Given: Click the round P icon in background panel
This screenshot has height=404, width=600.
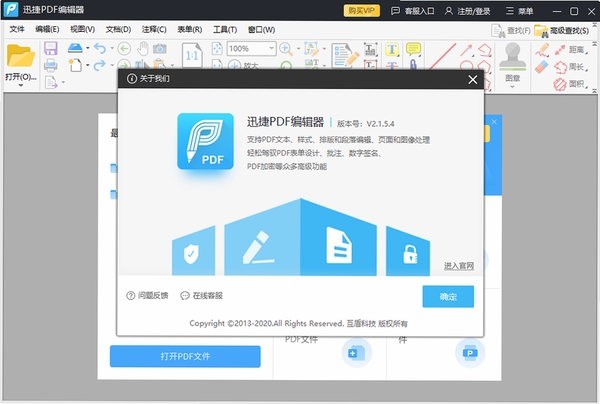Looking at the screenshot, I should pos(470,353).
